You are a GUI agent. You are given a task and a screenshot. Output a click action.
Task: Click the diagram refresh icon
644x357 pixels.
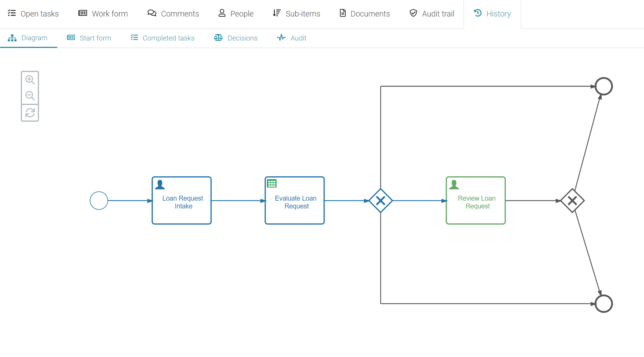30,113
